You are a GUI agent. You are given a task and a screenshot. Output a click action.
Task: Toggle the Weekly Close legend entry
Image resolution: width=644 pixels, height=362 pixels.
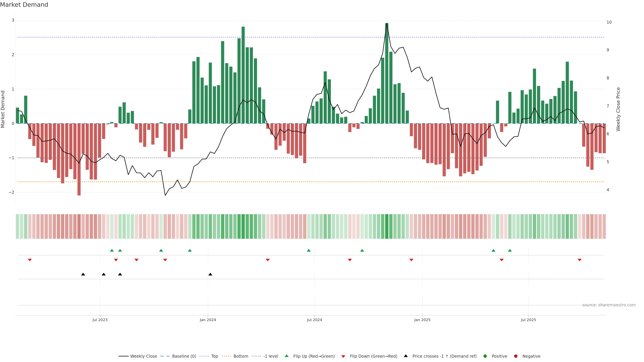pos(144,356)
